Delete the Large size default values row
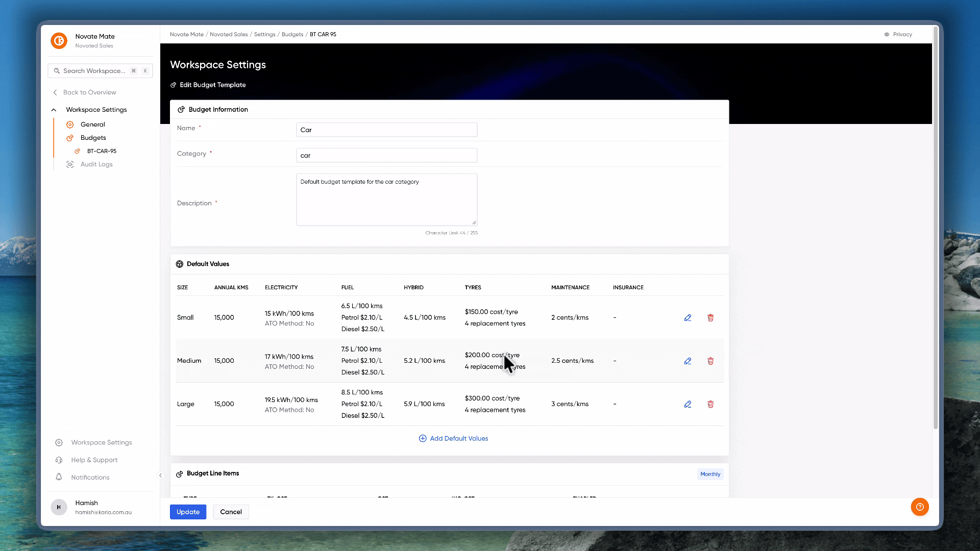Screen dimensions: 980x551 point(710,404)
